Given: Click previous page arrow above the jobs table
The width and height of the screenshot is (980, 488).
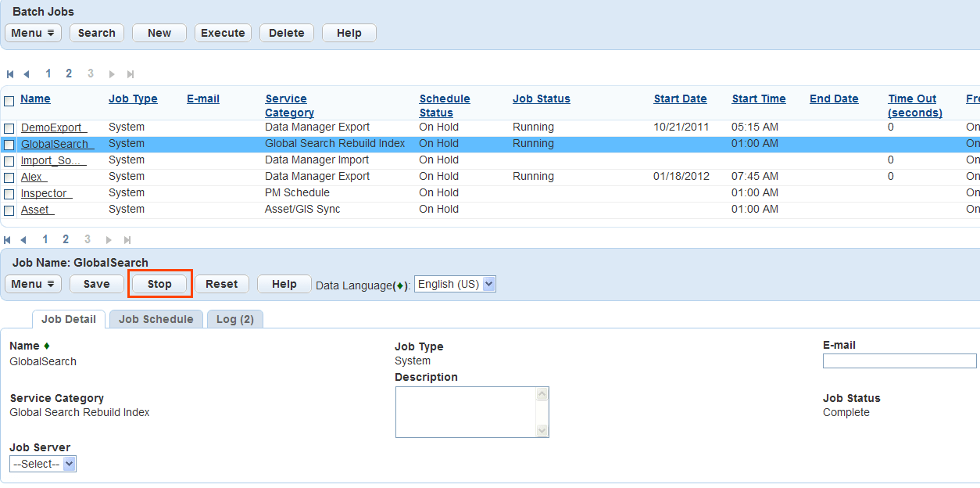Looking at the screenshot, I should pos(27,74).
